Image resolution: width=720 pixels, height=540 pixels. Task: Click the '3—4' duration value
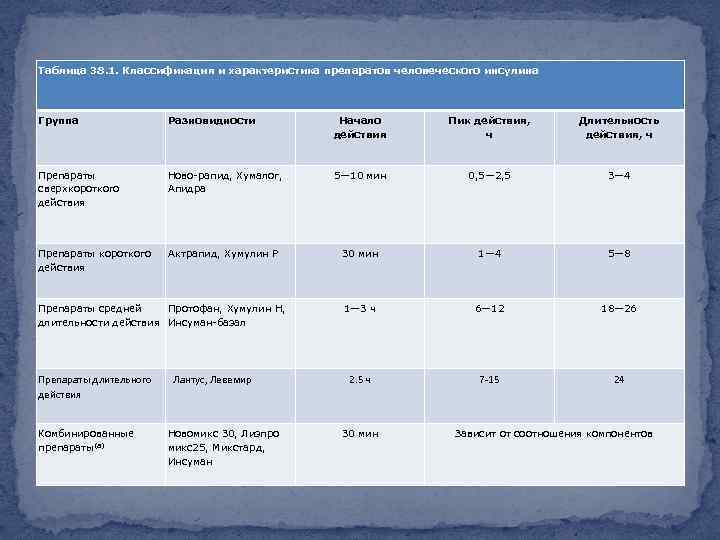tap(619, 175)
